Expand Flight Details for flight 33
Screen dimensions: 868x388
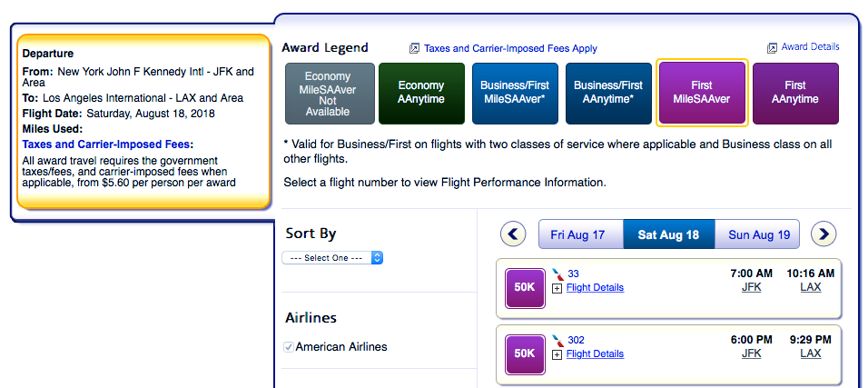557,288
